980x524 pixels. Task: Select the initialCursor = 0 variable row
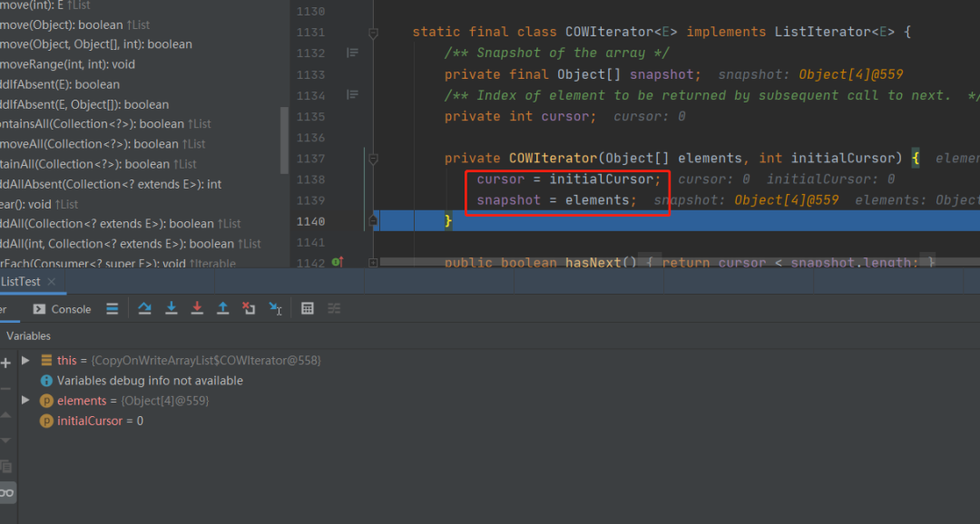[x=100, y=421]
